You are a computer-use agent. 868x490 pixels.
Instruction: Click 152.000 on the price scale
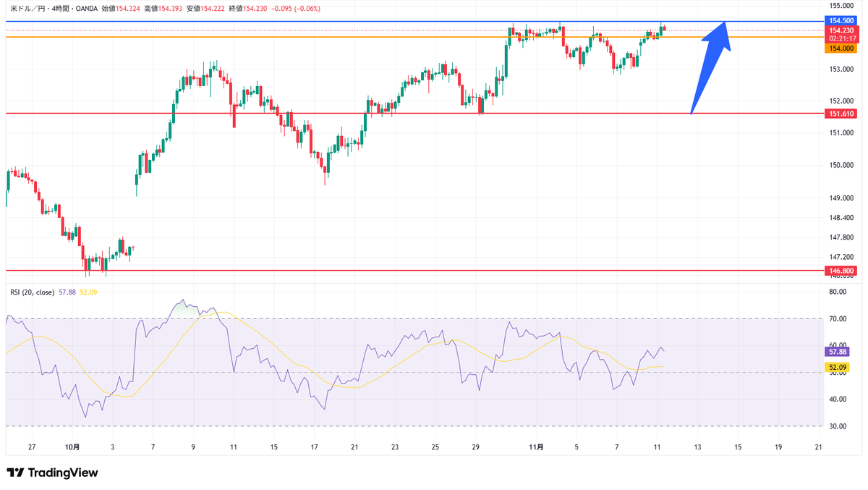(841, 101)
